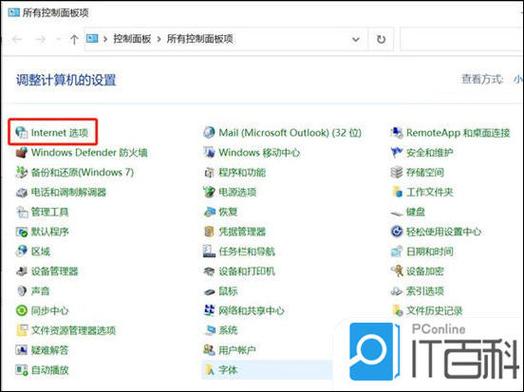The height and width of the screenshot is (392, 524).
Task: Open the 凭据管理器 icon
Action: [209, 232]
